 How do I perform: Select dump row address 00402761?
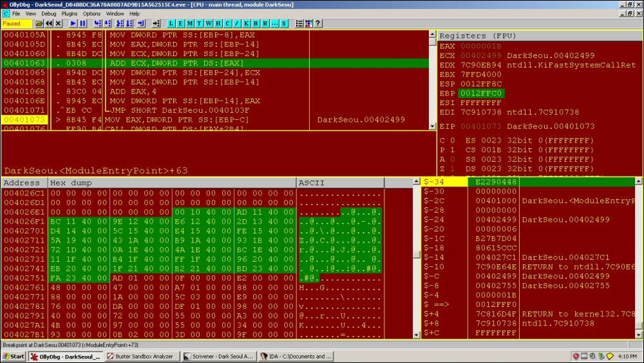(24, 288)
